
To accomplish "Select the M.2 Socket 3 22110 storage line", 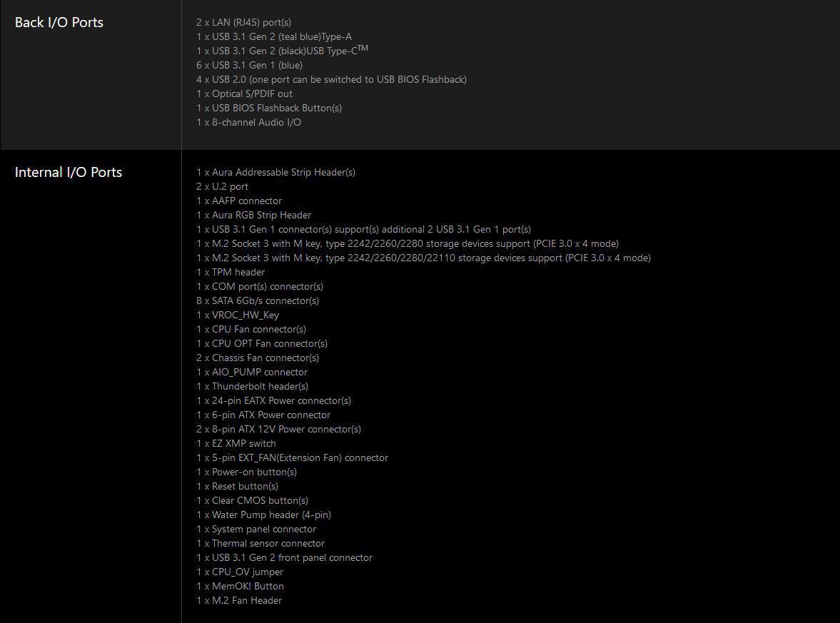I will coord(423,258).
